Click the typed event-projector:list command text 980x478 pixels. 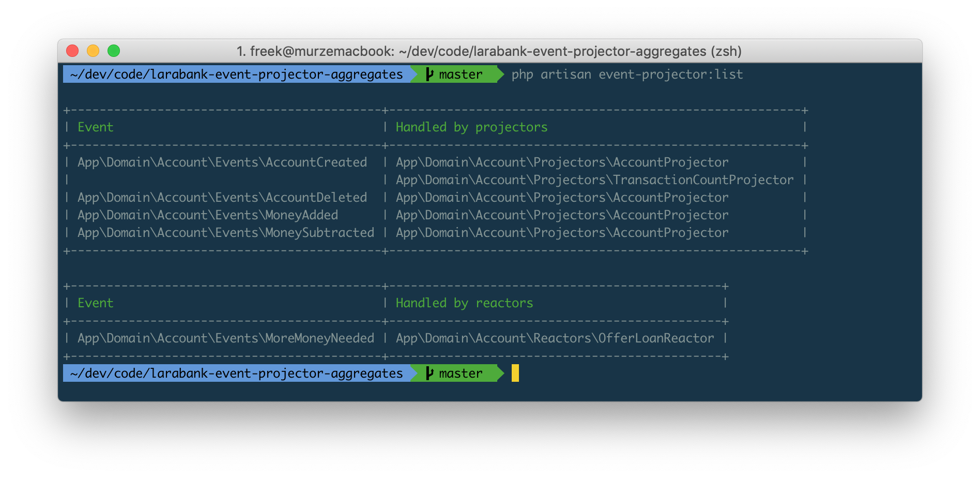tap(627, 74)
